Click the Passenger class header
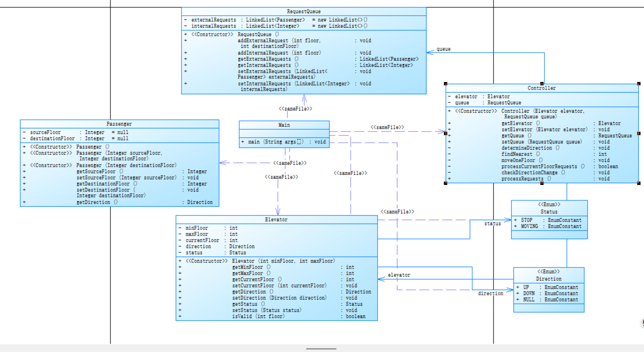Image resolution: width=644 pixels, height=352 pixels. 119,124
